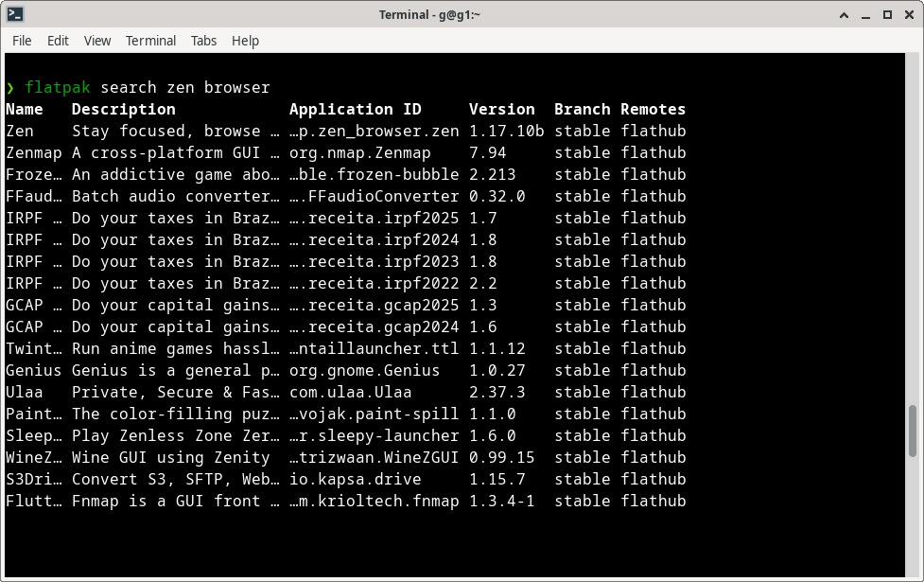This screenshot has width=924, height=582.
Task: Click '…ntaillauncher.ttl' application ID
Action: [375, 349]
